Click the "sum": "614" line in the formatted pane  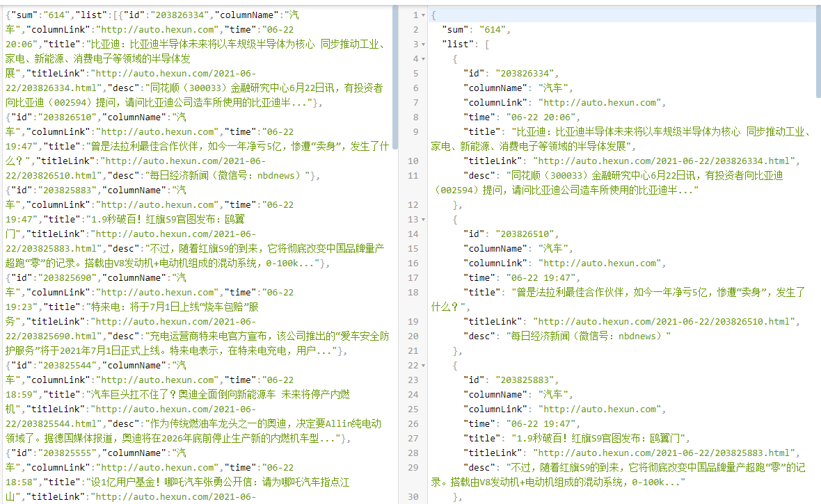point(475,30)
